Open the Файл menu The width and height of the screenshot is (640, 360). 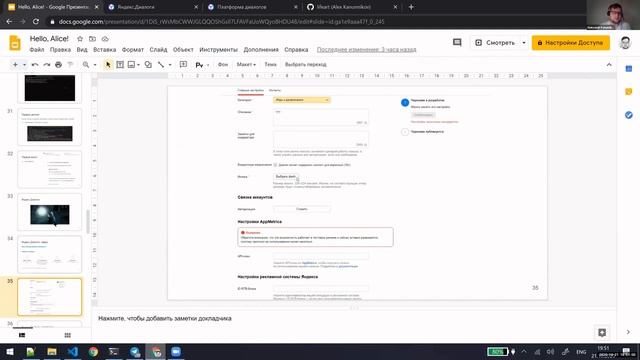[37, 49]
